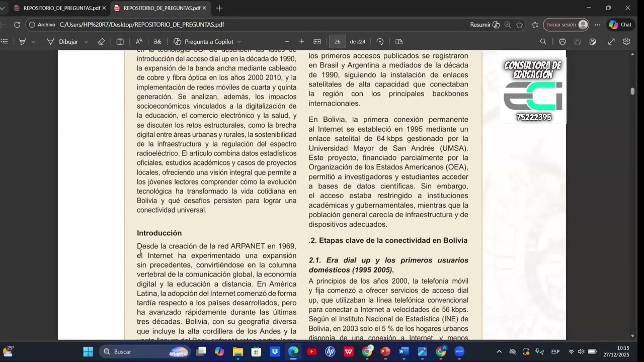644x362 pixels.
Task: Open Dropbox from taskbar
Action: [275, 351]
